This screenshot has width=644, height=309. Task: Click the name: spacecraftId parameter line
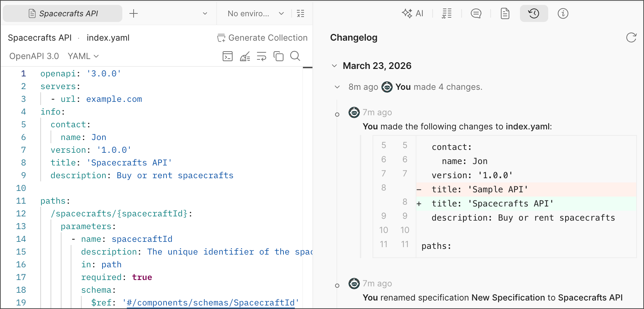point(122,239)
